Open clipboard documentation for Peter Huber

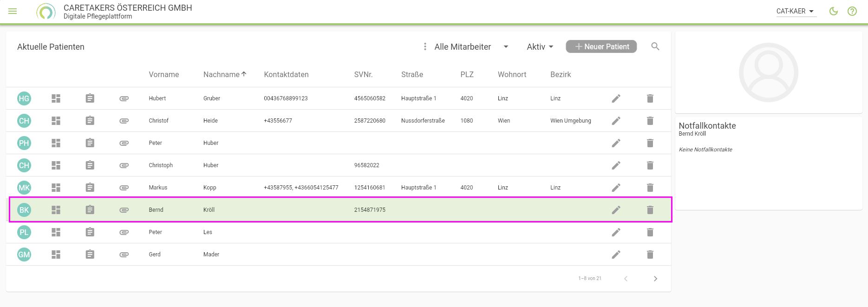tap(90, 143)
